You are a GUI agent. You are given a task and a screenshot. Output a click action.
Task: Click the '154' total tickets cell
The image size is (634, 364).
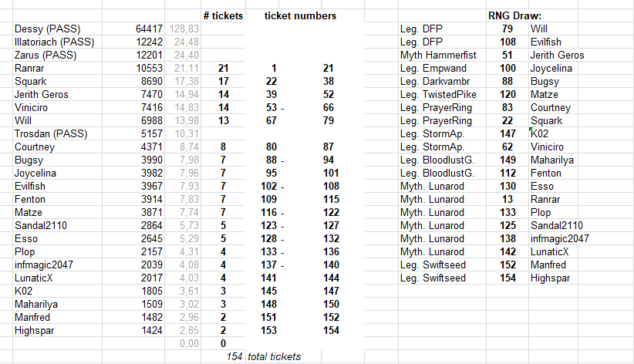click(223, 356)
